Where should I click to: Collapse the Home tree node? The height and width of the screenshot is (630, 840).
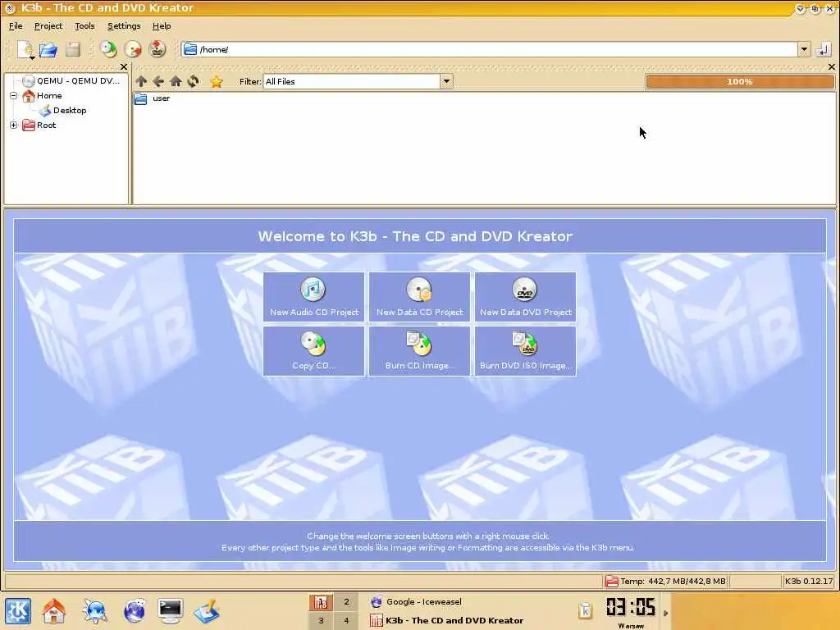14,96
